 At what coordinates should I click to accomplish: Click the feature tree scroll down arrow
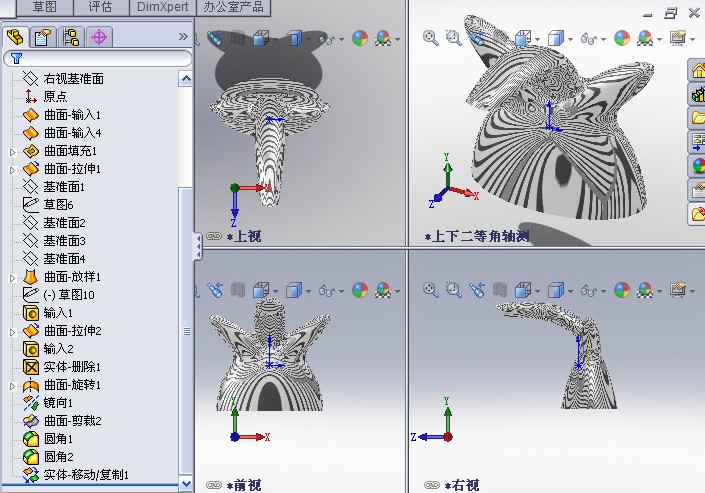coord(186,484)
